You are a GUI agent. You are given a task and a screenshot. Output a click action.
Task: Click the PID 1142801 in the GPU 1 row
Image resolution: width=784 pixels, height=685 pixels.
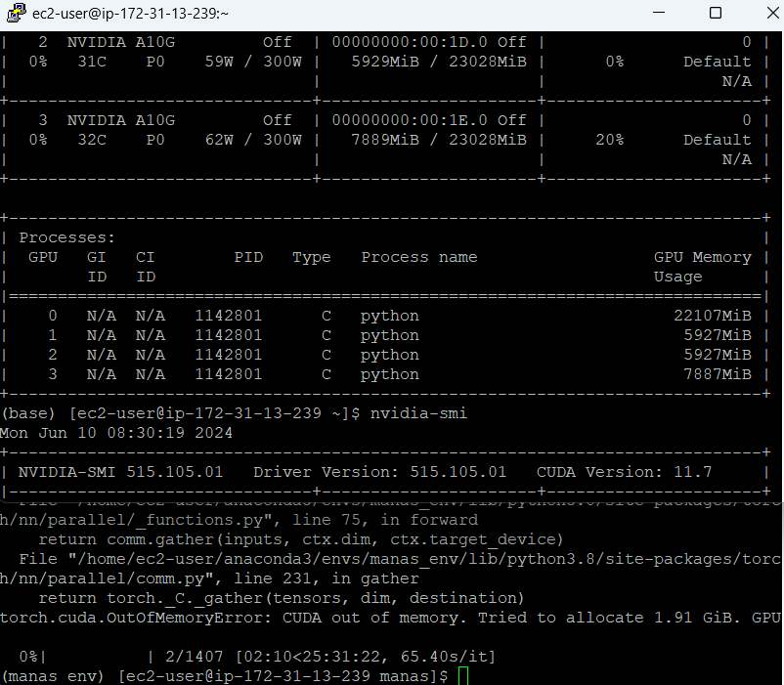[x=228, y=335]
